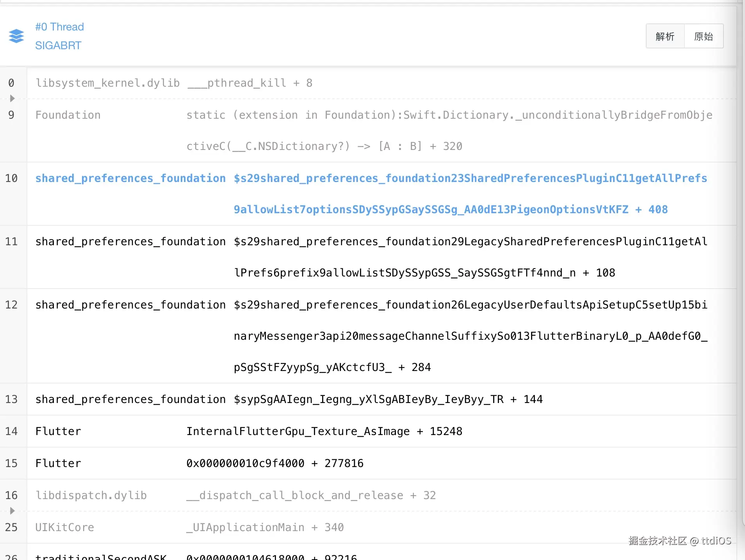The image size is (745, 560).
Task: Select libdispatch.dylib in frame 16
Action: coord(91,495)
